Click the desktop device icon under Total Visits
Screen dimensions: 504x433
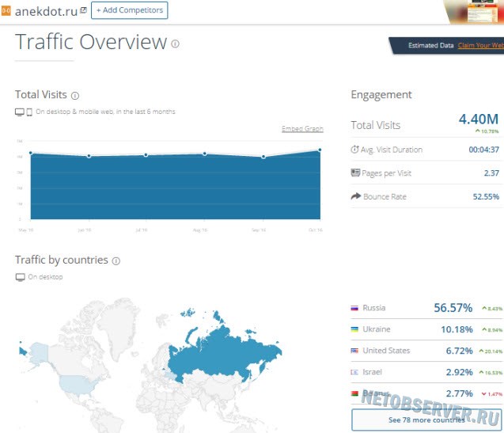click(20, 112)
